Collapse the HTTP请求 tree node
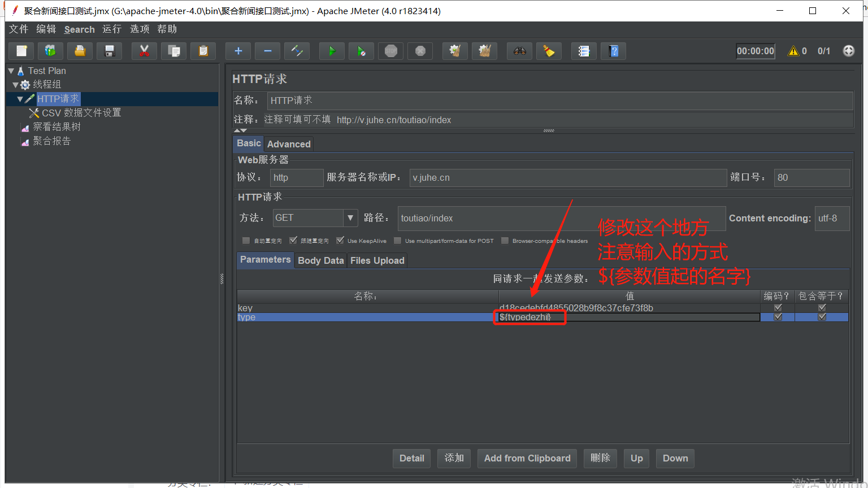The width and height of the screenshot is (868, 488). [20, 99]
